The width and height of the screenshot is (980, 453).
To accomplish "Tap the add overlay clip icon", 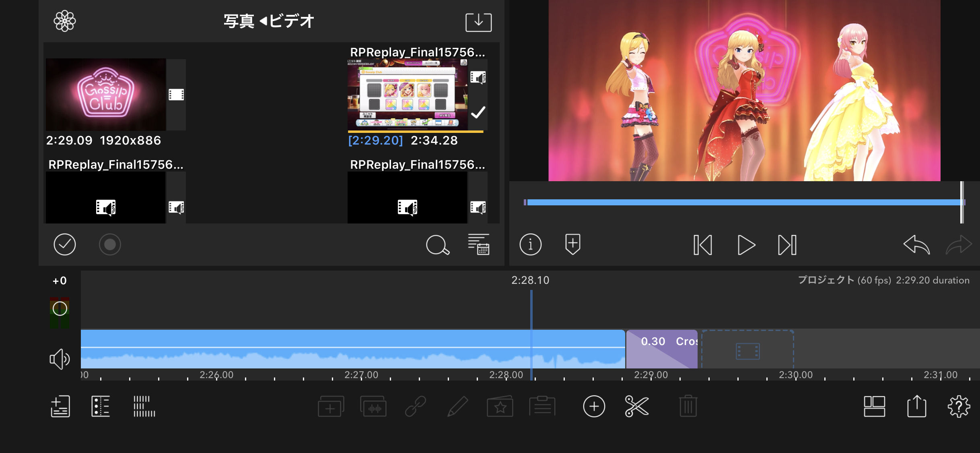I will [x=331, y=406].
